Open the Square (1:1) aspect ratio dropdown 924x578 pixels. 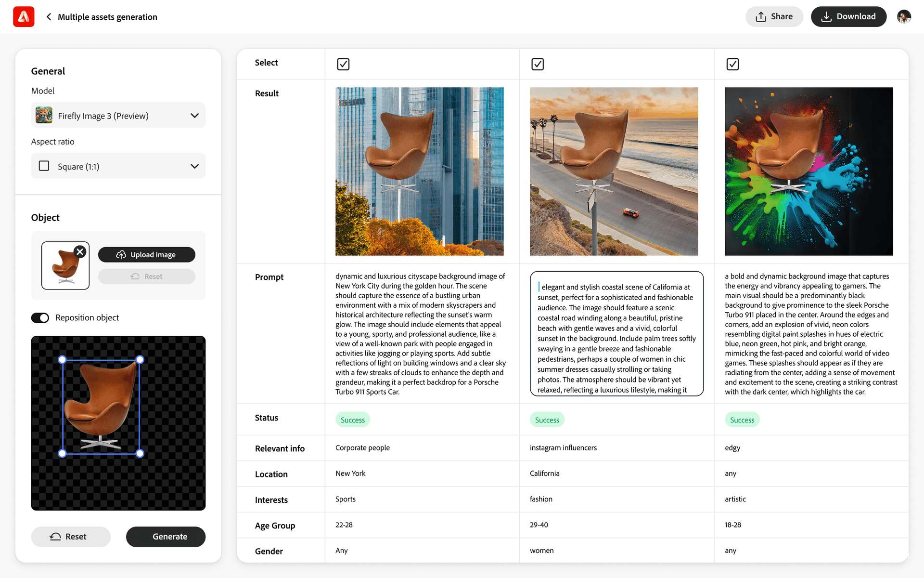coord(118,166)
